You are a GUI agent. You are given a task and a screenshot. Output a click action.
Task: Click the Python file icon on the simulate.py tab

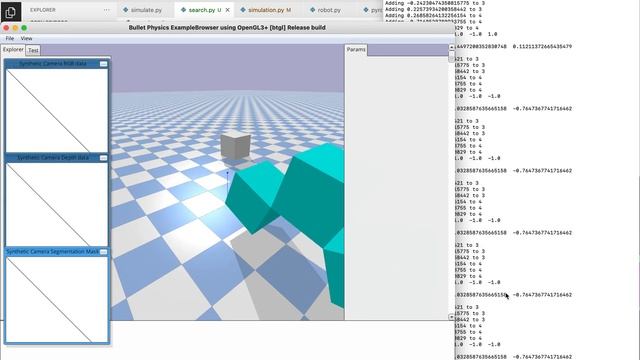pos(125,10)
